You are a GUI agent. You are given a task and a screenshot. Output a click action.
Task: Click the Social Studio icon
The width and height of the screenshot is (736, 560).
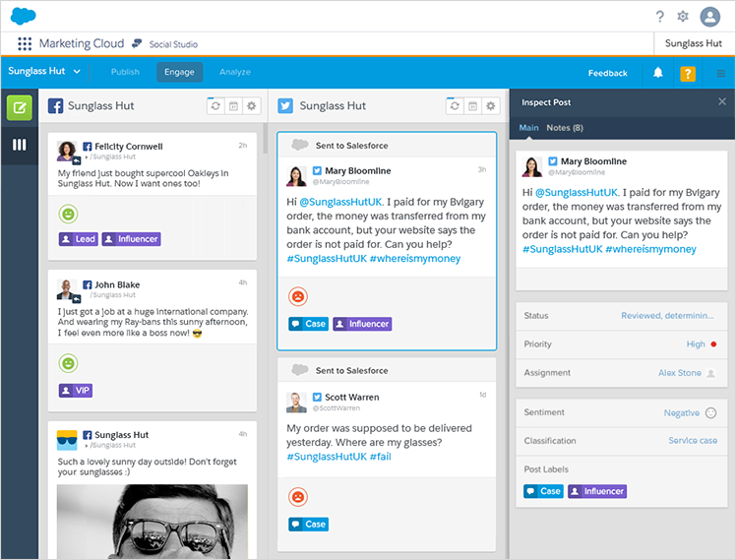[x=137, y=43]
